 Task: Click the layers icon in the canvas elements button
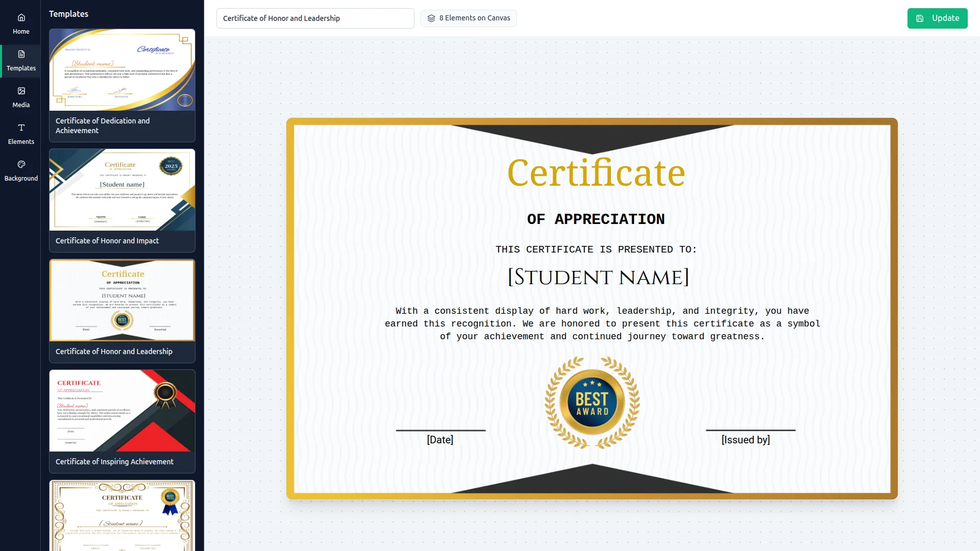click(431, 18)
